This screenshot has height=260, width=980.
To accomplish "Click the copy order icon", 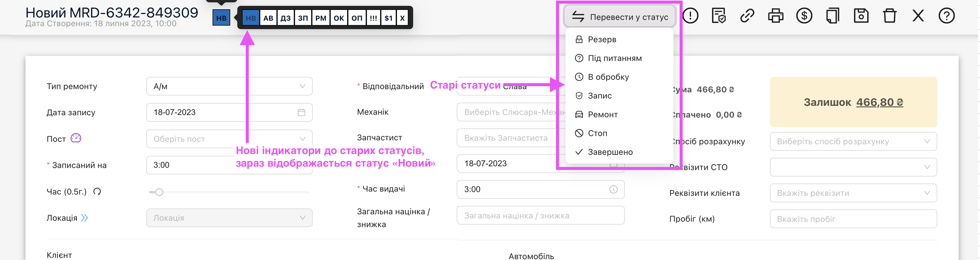I will point(832,16).
